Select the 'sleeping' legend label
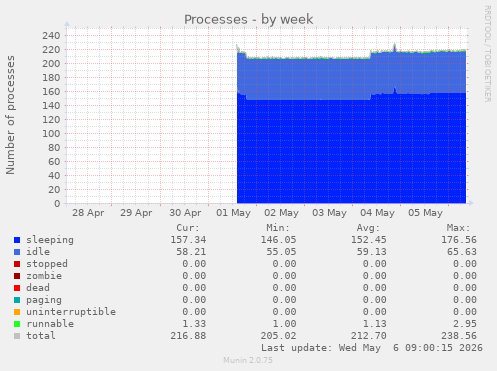The image size is (497, 371). pyautogui.click(x=50, y=240)
